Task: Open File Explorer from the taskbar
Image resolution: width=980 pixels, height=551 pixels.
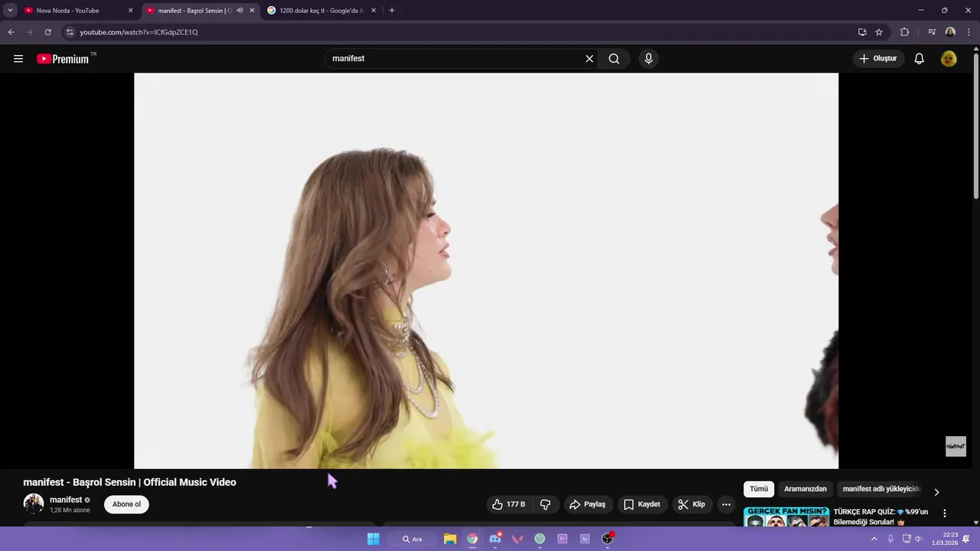Action: point(450,539)
